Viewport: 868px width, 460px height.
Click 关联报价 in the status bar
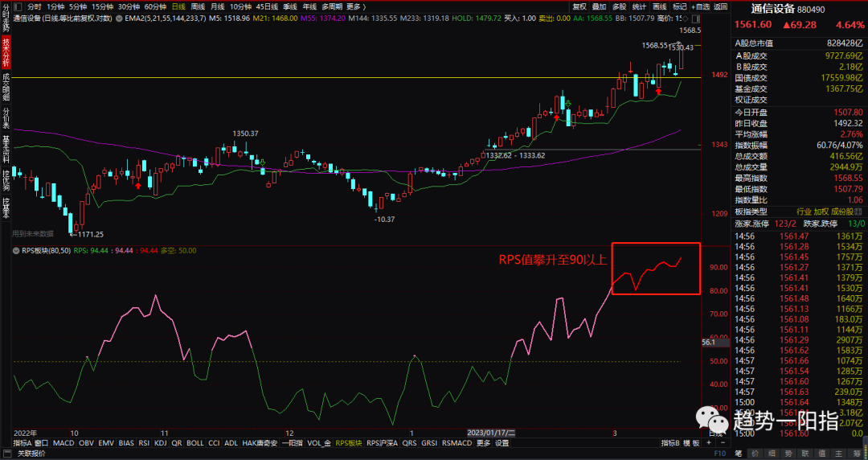31,454
